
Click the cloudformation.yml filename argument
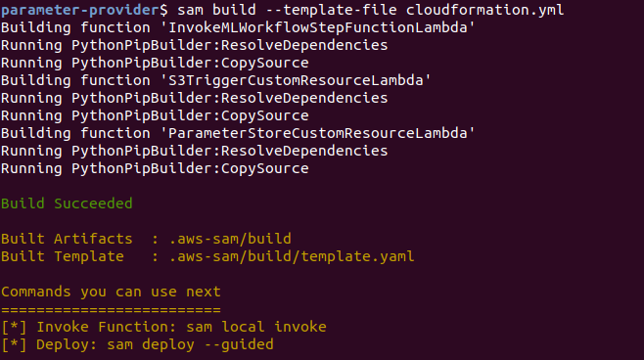[x=485, y=10]
